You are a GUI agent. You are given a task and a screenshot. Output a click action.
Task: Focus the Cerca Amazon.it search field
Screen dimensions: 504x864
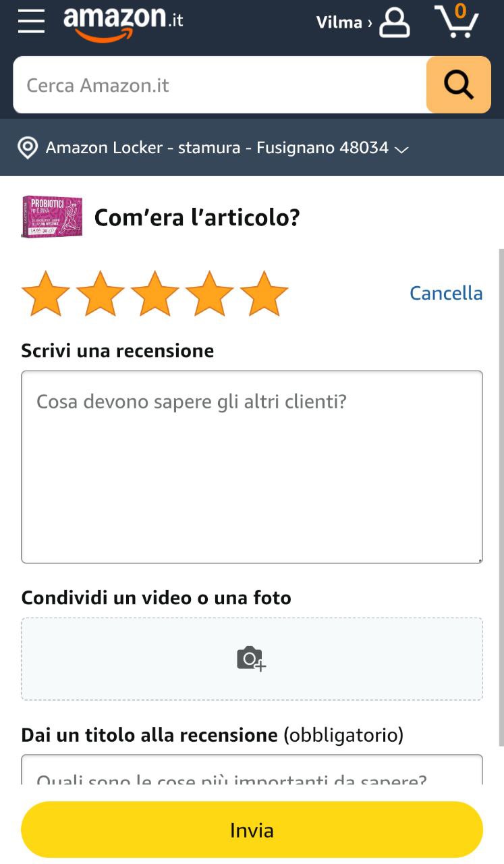220,85
